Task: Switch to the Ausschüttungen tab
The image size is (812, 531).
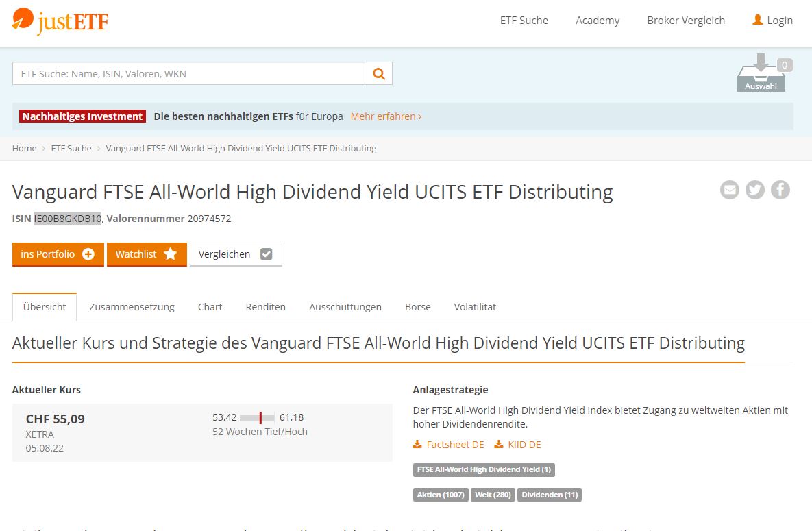Action: click(x=345, y=307)
